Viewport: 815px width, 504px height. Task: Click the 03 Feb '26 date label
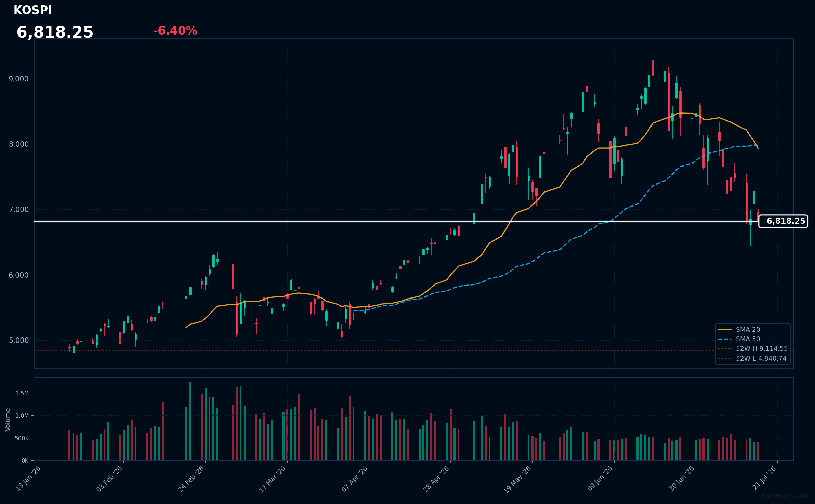(109, 479)
